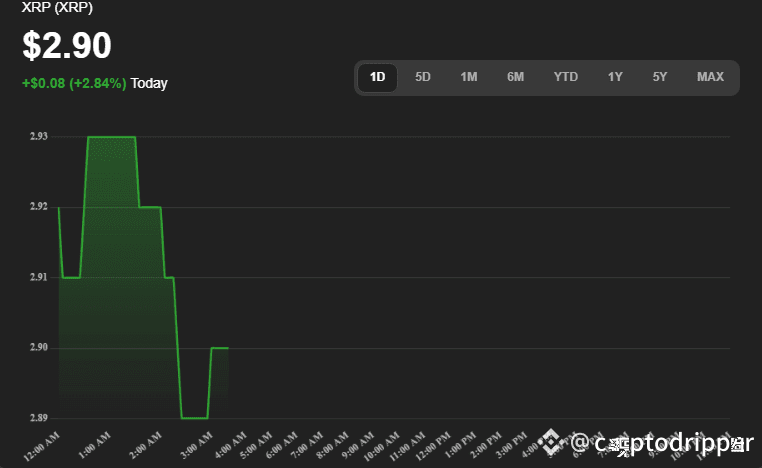Click the 12:00 AM x-axis label
This screenshot has width=762, height=468.
(42, 446)
